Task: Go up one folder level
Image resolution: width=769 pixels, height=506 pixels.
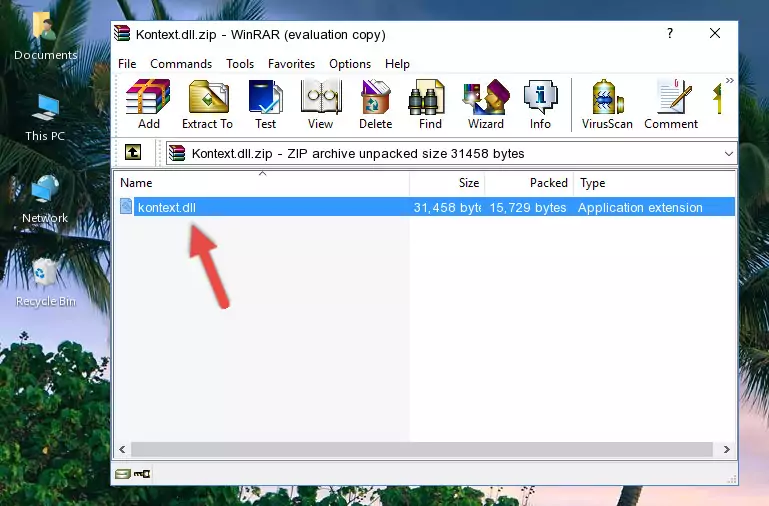Action: click(133, 152)
